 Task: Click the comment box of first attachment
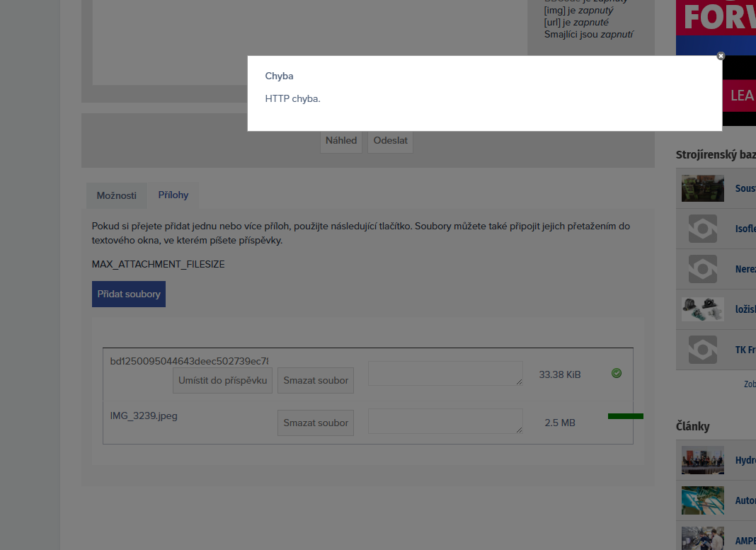pyautogui.click(x=445, y=373)
